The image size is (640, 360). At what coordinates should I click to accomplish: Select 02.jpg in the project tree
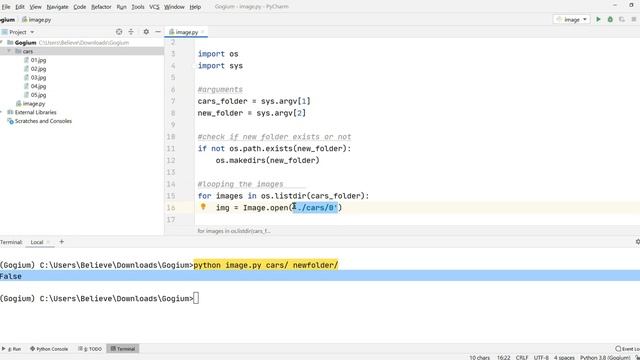[38, 69]
